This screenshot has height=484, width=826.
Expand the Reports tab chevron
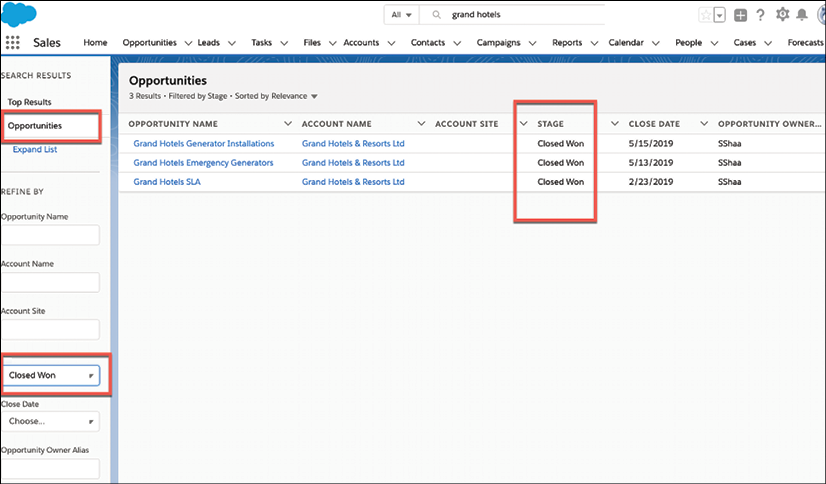pos(594,43)
